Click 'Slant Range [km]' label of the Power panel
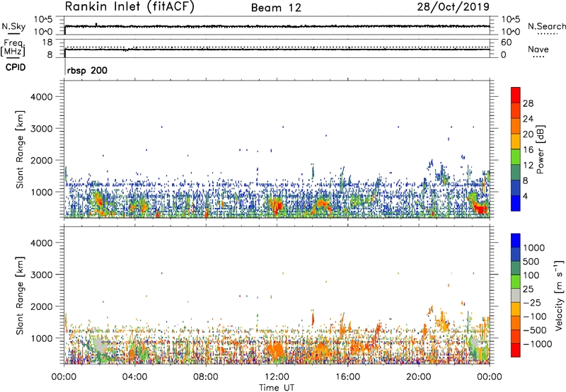Image resolution: width=566 pixels, height=392 pixels. [x=20, y=149]
